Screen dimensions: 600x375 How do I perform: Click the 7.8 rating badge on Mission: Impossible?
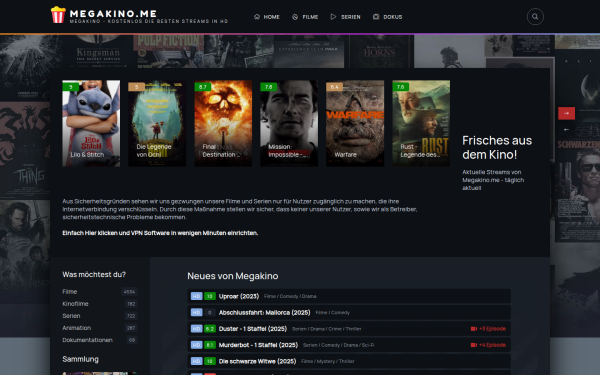(x=269, y=87)
